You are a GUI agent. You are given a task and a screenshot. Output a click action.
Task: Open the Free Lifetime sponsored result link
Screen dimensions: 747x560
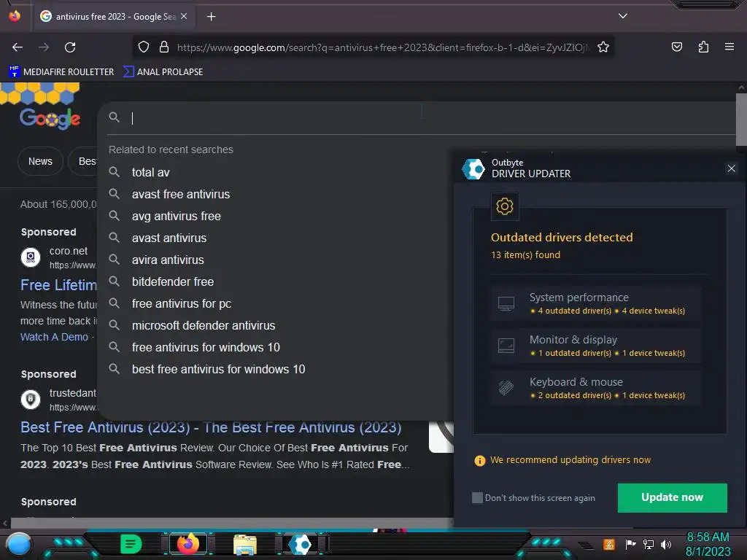(x=58, y=285)
